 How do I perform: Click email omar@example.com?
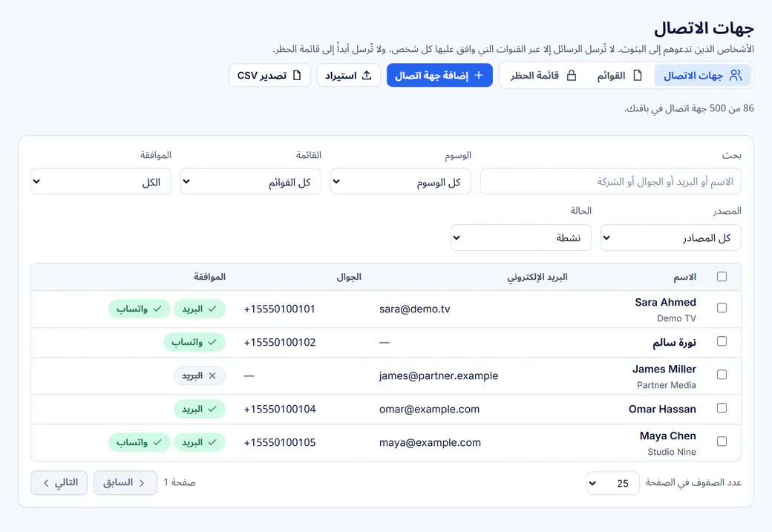(429, 410)
